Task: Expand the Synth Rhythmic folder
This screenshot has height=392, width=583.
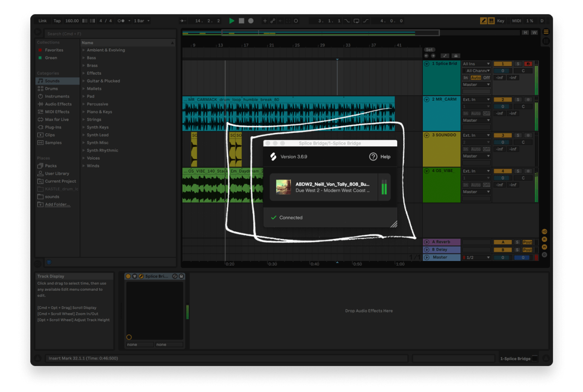Action: pyautogui.click(x=84, y=150)
